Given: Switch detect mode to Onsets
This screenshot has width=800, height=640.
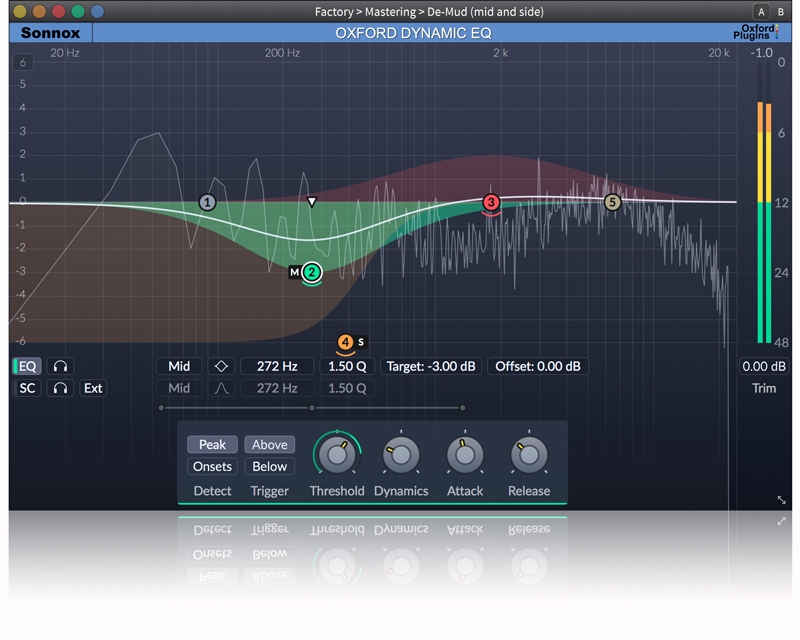Looking at the screenshot, I should click(212, 466).
